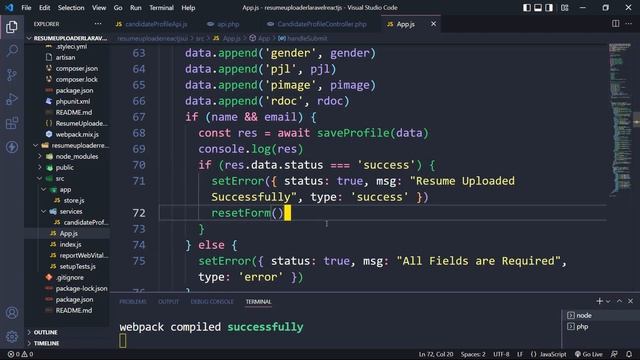640x360 pixels.
Task: Close the App.js editor tab
Action: point(433,24)
